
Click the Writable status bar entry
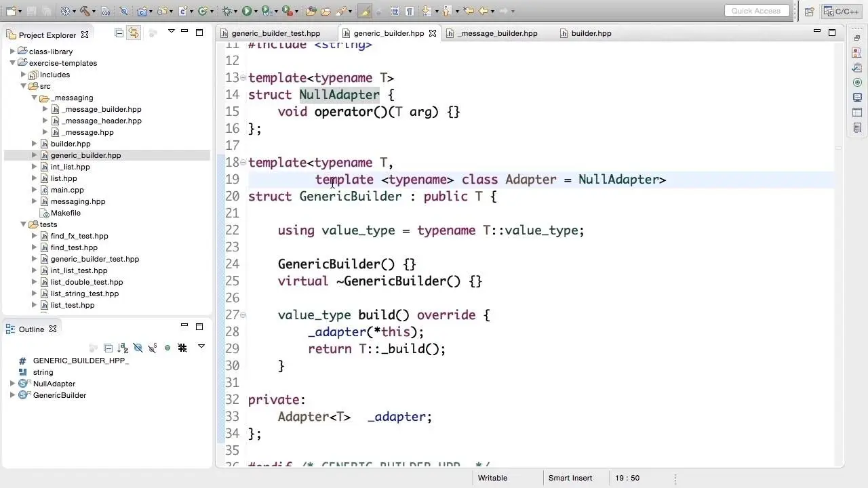[492, 478]
